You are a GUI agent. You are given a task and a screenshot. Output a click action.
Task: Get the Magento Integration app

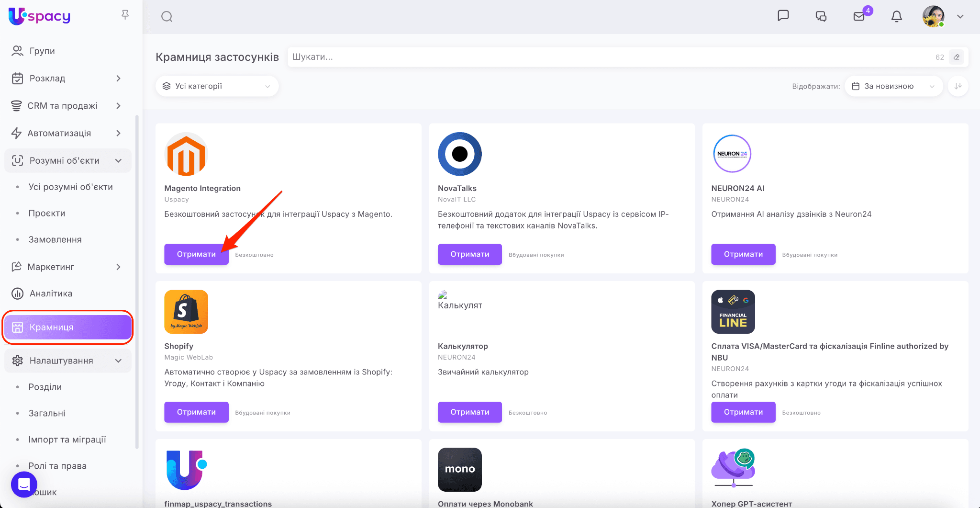click(x=196, y=254)
